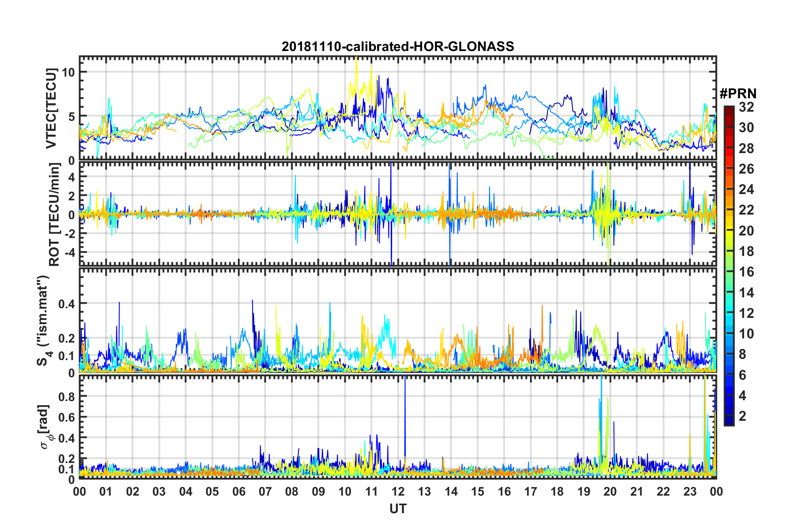The height and width of the screenshot is (532, 796).
Task: Click the VTEC[TECU] y-axis label
Action: pos(51,109)
